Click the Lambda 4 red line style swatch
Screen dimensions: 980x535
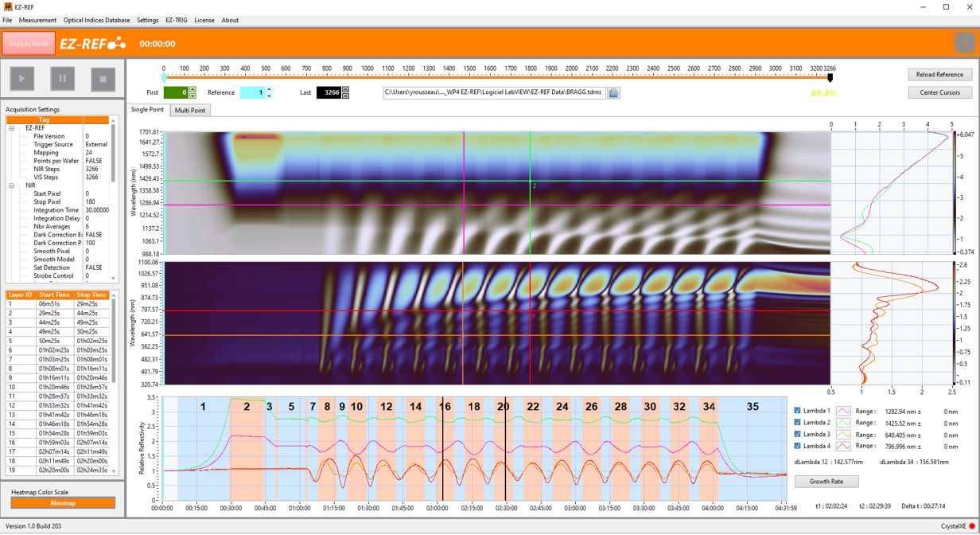(x=843, y=447)
